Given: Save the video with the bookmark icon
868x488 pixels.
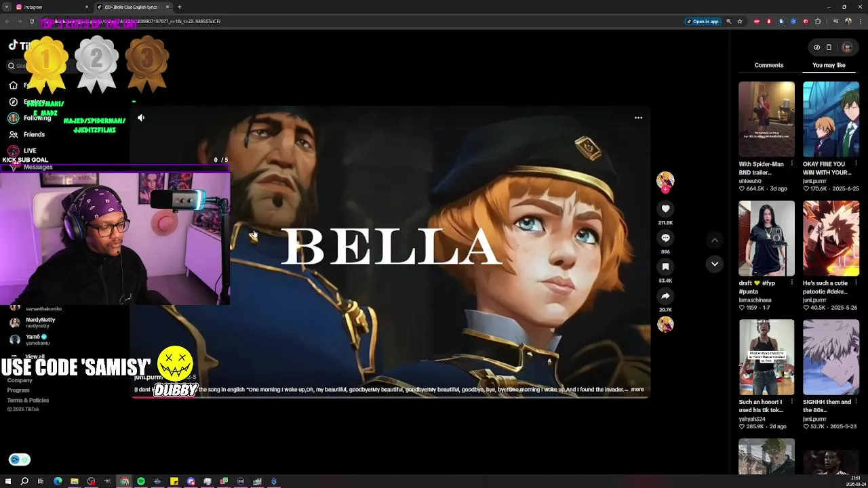Looking at the screenshot, I should pos(665,267).
